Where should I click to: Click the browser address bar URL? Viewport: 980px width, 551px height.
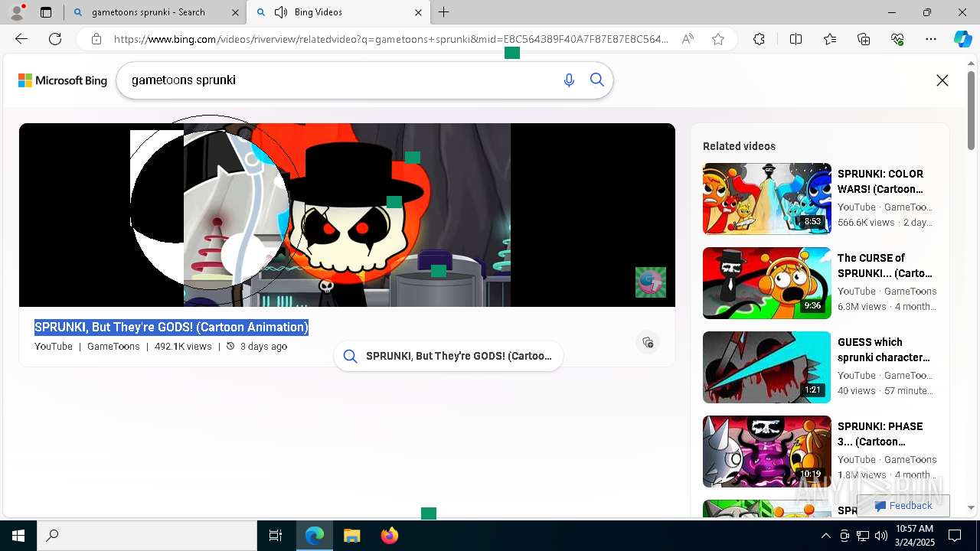tap(390, 39)
